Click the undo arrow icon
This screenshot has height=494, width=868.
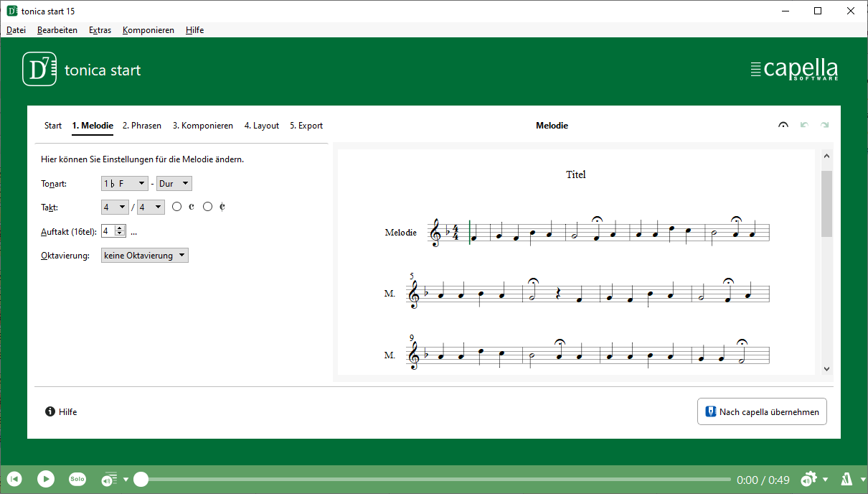pos(804,126)
